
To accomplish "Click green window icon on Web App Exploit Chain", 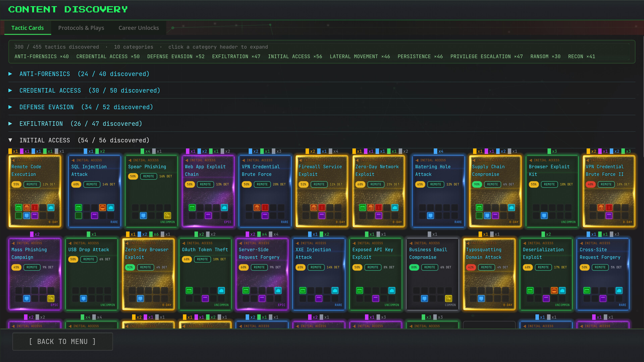I will 192,208.
